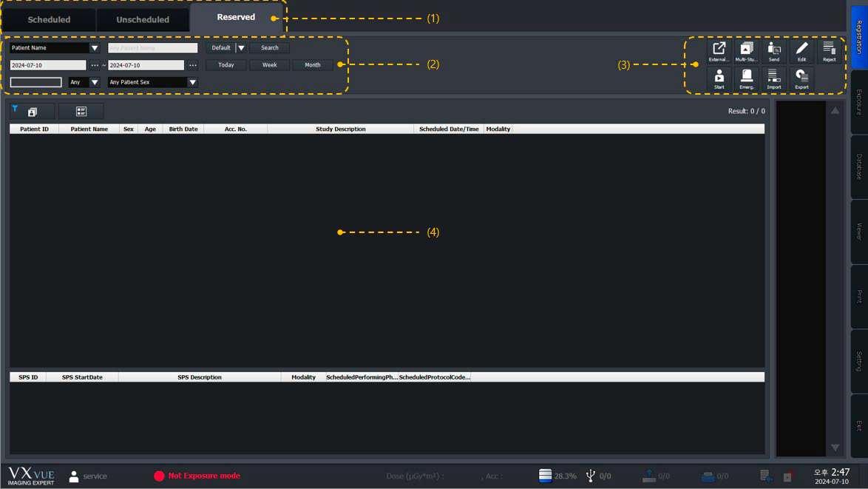Select the Multi-Study icon
Screen dimensions: 868x489
click(x=746, y=50)
